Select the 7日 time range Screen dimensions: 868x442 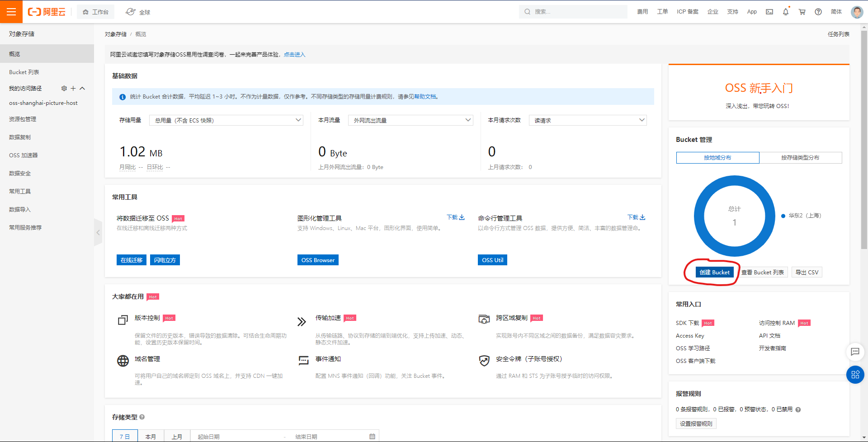(x=125, y=436)
